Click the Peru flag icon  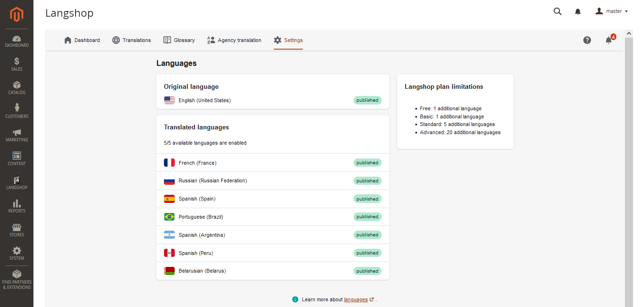(169, 253)
